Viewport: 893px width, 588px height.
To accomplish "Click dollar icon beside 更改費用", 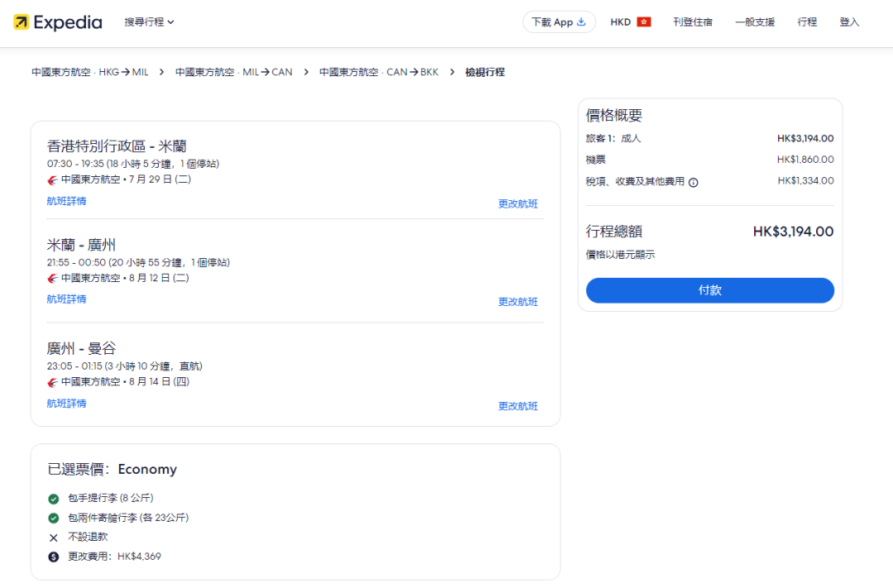I will tap(54, 557).
